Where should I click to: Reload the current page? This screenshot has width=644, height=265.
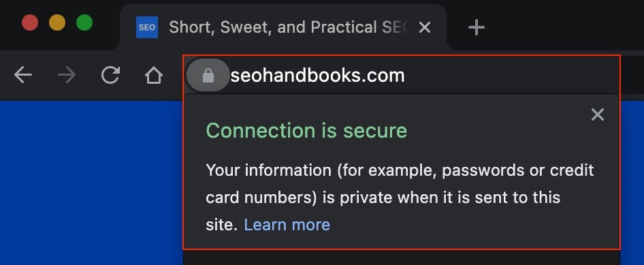(110, 76)
